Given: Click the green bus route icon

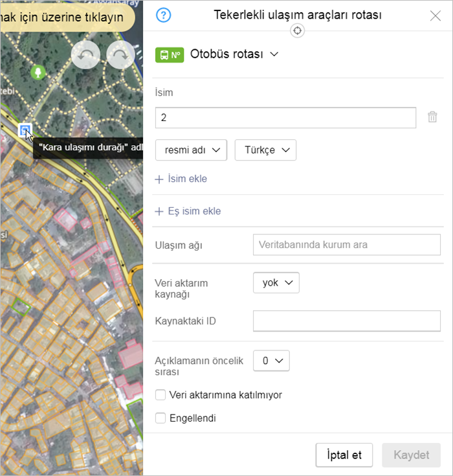Looking at the screenshot, I should (170, 55).
